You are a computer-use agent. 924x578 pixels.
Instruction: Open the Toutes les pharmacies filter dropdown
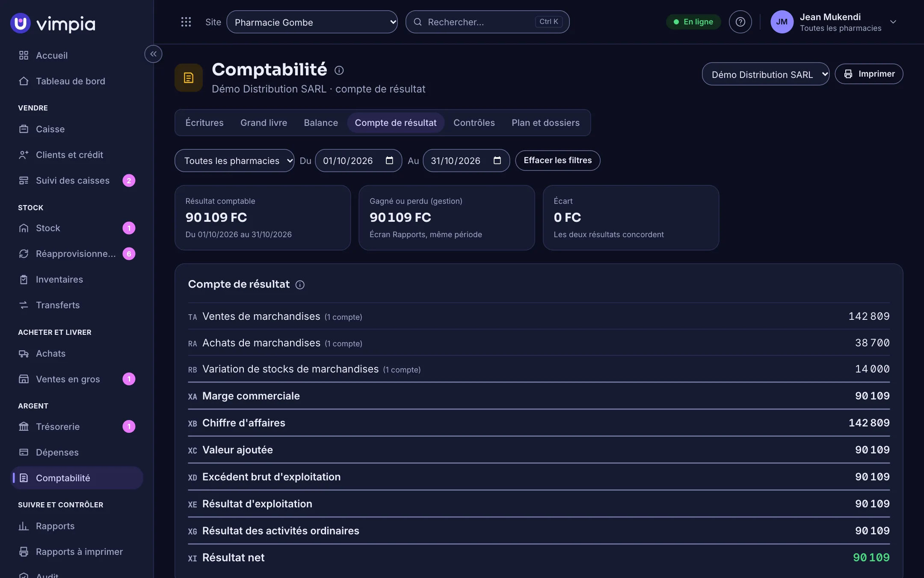coord(234,161)
